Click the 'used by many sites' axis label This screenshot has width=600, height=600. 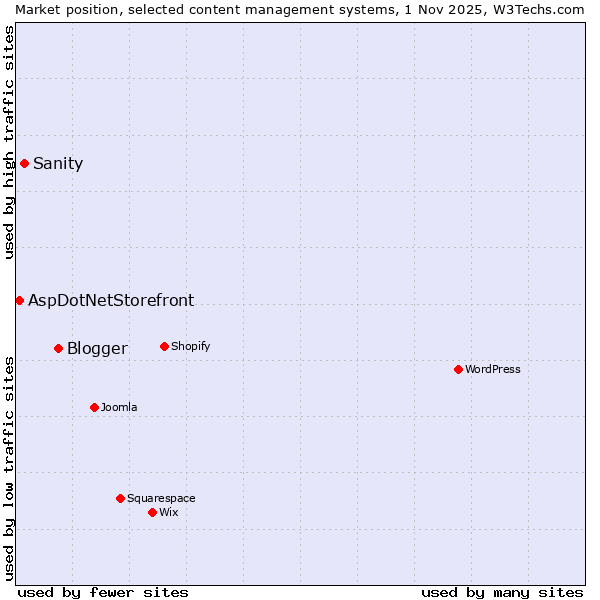pos(502,592)
